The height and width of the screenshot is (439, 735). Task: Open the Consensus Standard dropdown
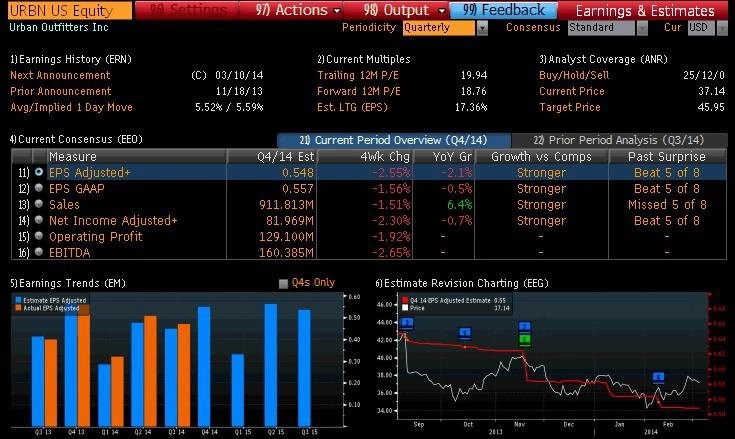tap(601, 28)
